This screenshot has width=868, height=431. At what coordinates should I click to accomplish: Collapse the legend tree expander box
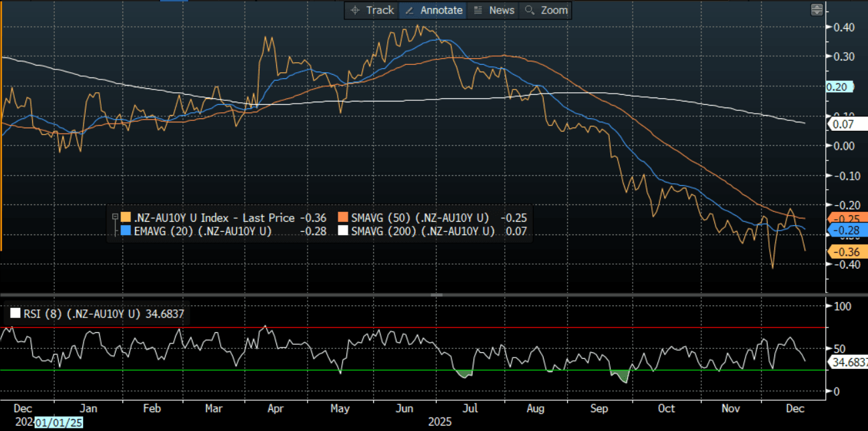pos(115,217)
